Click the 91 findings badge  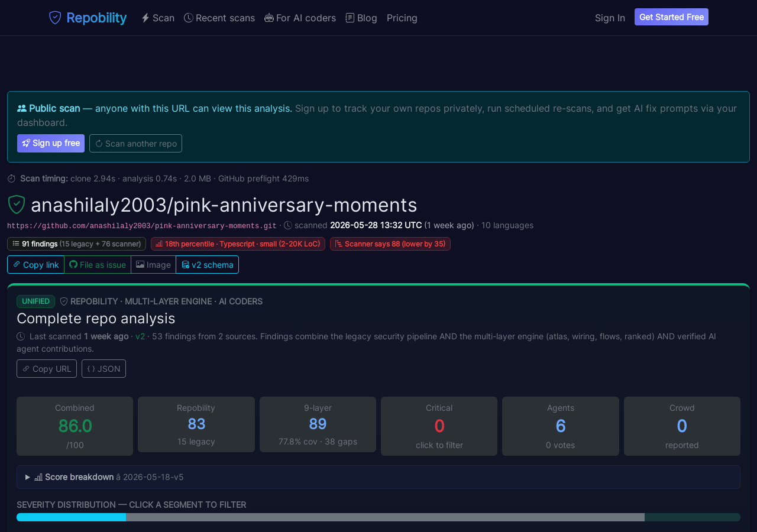tap(76, 244)
